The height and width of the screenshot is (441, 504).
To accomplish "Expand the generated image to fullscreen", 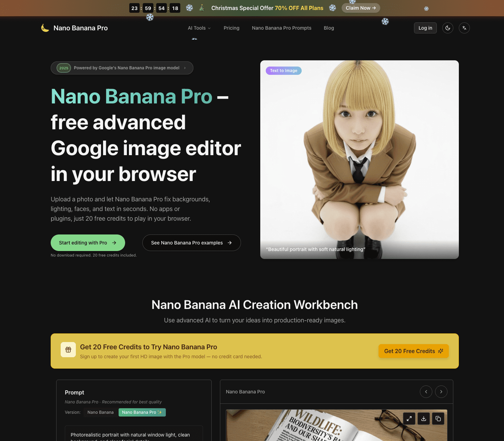I will coord(409,419).
